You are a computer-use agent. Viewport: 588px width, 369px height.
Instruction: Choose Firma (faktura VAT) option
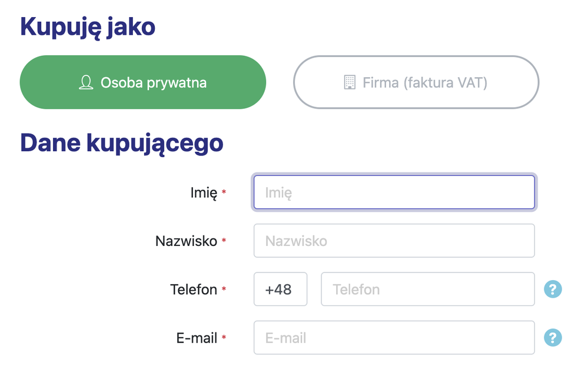pyautogui.click(x=416, y=82)
